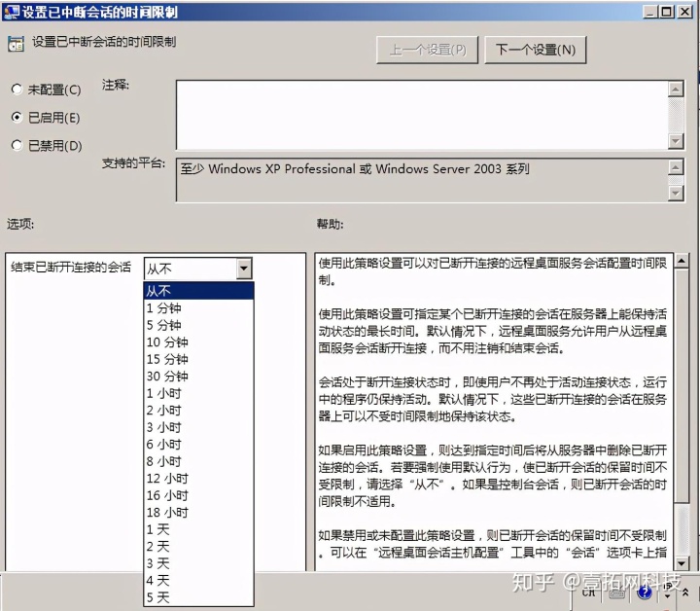Click the title bar window icon

coord(11,12)
